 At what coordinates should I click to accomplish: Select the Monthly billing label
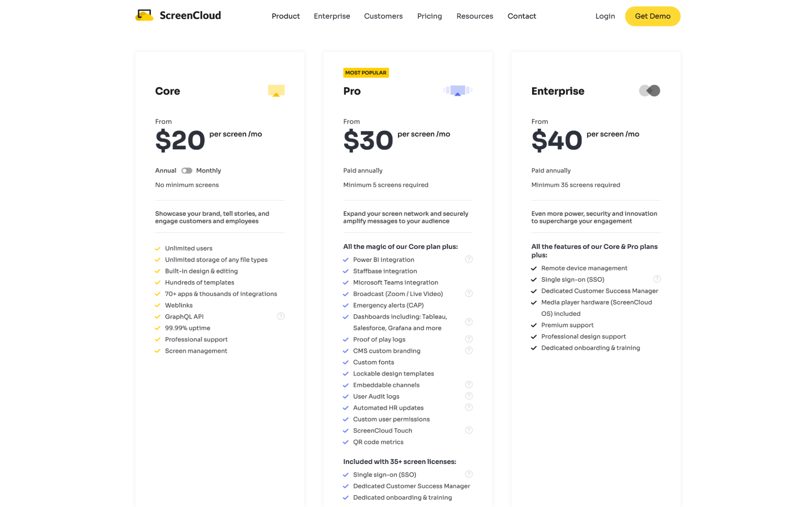[x=208, y=171]
